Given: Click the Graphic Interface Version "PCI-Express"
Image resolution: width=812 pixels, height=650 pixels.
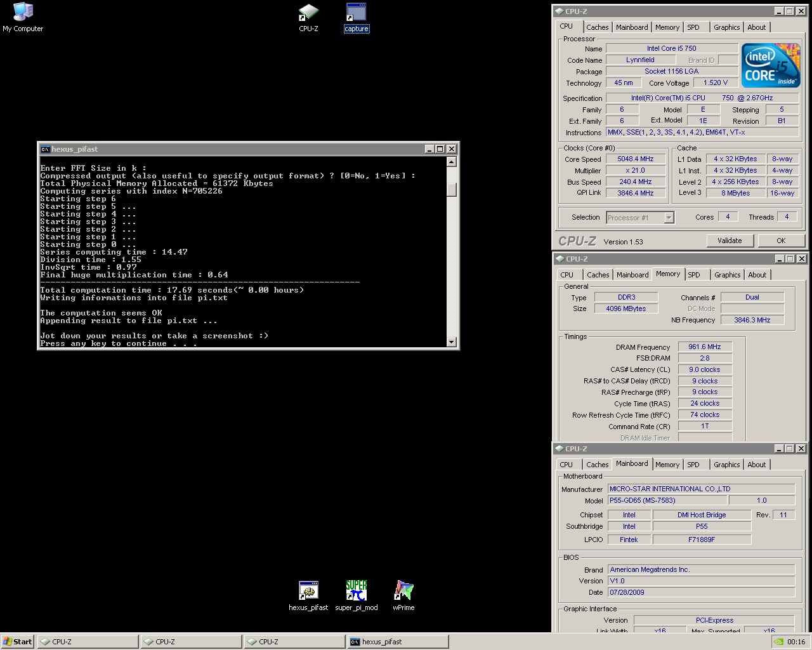Looking at the screenshot, I should tap(714, 620).
